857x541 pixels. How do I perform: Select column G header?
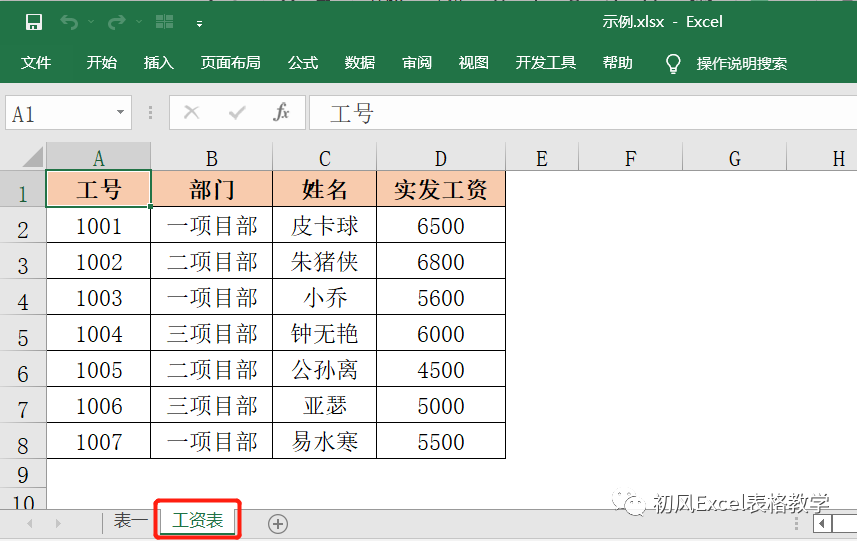pyautogui.click(x=735, y=157)
